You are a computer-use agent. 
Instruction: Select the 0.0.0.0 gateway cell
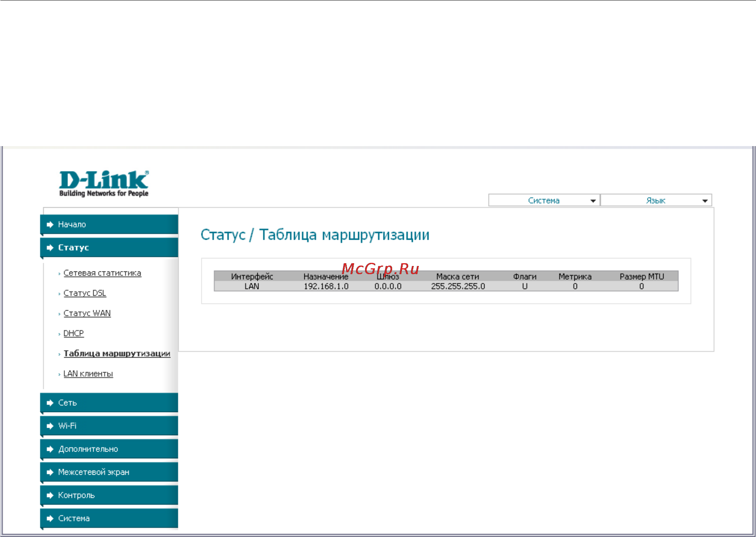click(388, 286)
